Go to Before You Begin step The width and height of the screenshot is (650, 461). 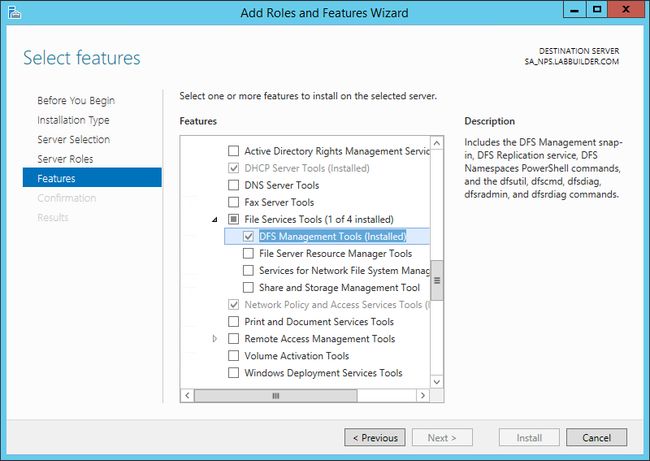(x=76, y=101)
